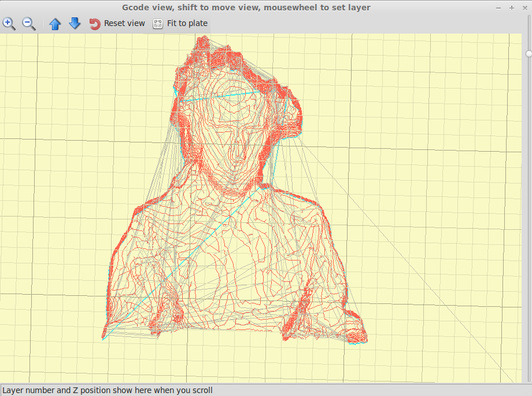Click the zoom in magnifier icon

(9, 24)
